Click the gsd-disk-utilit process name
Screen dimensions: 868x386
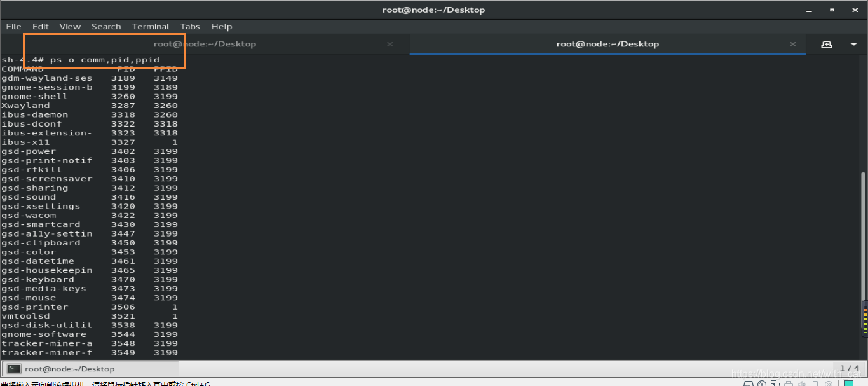[47, 326]
